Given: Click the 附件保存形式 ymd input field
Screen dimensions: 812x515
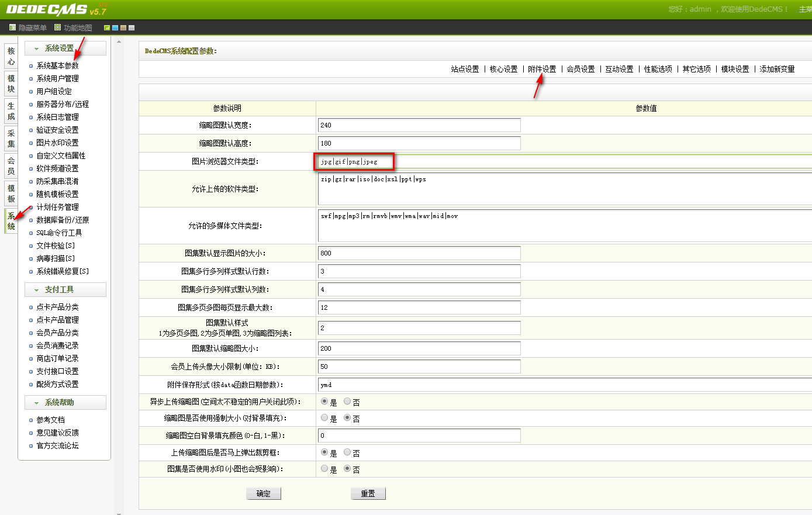Looking at the screenshot, I should click(565, 385).
